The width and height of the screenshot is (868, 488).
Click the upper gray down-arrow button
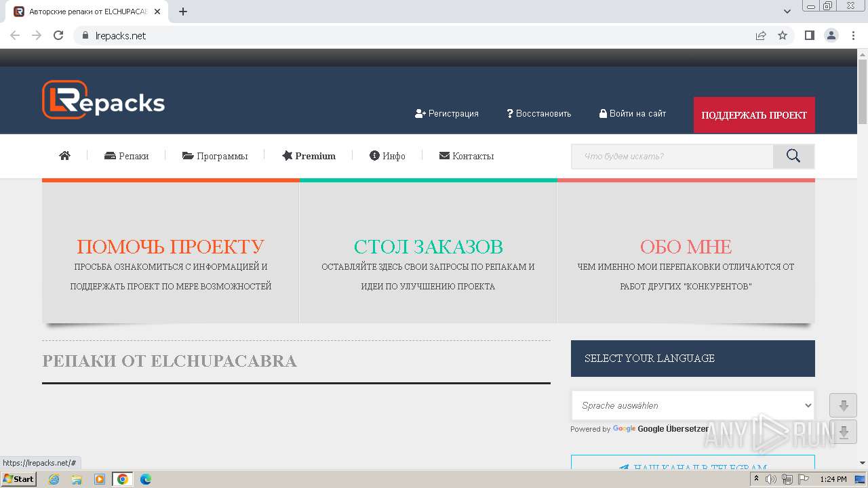[844, 406]
